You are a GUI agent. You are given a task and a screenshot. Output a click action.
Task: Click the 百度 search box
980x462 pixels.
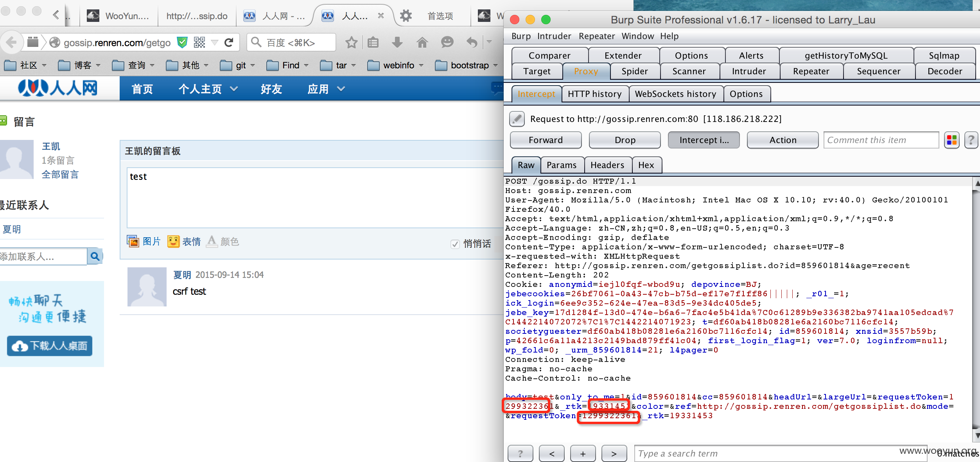(291, 42)
